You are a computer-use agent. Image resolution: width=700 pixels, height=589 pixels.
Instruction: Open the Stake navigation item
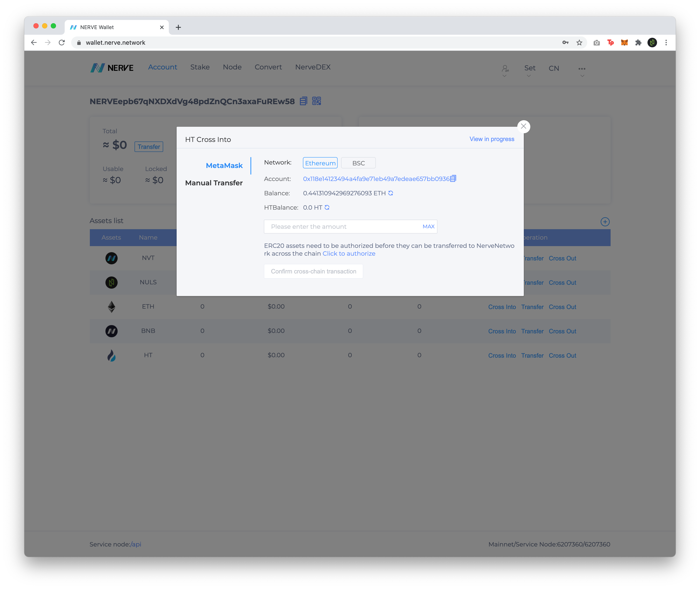tap(200, 67)
